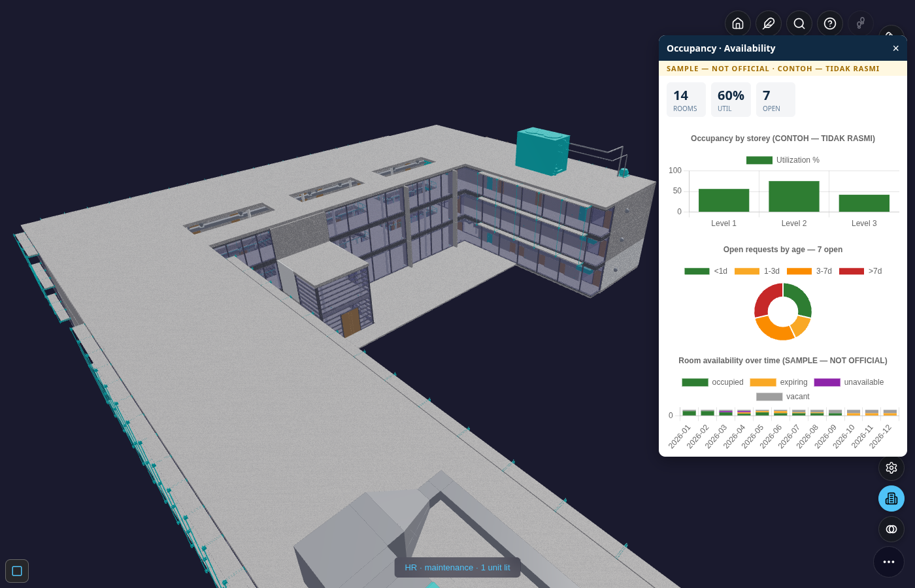Toggle the expiring legend entry
915x588 pixels.
[778, 382]
